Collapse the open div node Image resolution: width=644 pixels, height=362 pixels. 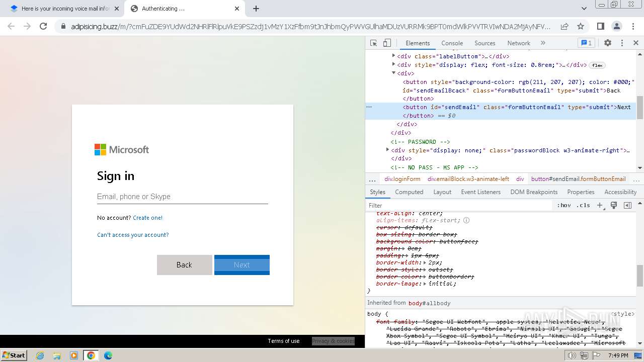pyautogui.click(x=393, y=73)
